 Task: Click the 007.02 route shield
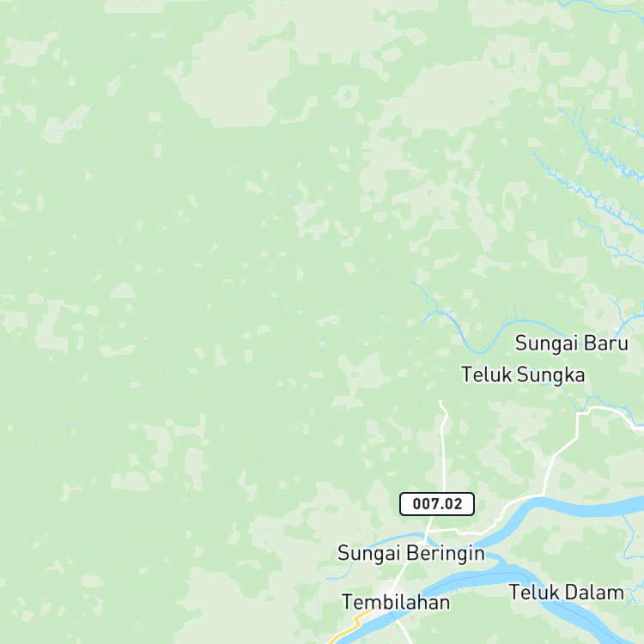point(437,503)
